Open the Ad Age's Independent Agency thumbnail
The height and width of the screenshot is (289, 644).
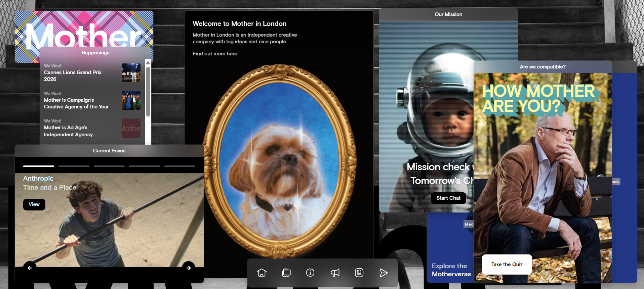(x=131, y=128)
